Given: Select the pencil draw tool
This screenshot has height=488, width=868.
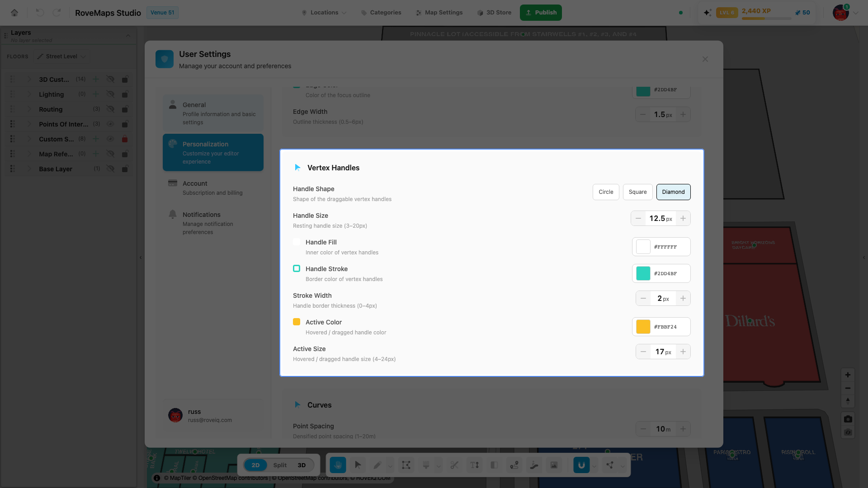Looking at the screenshot, I should point(377,465).
